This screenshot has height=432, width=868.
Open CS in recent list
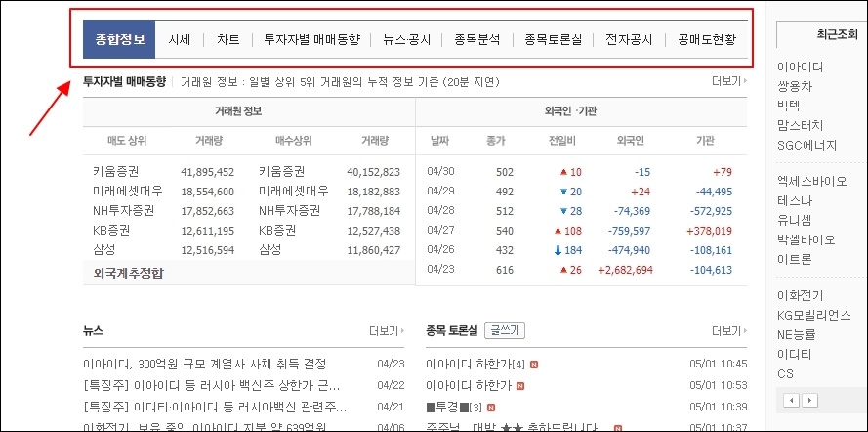(x=785, y=373)
